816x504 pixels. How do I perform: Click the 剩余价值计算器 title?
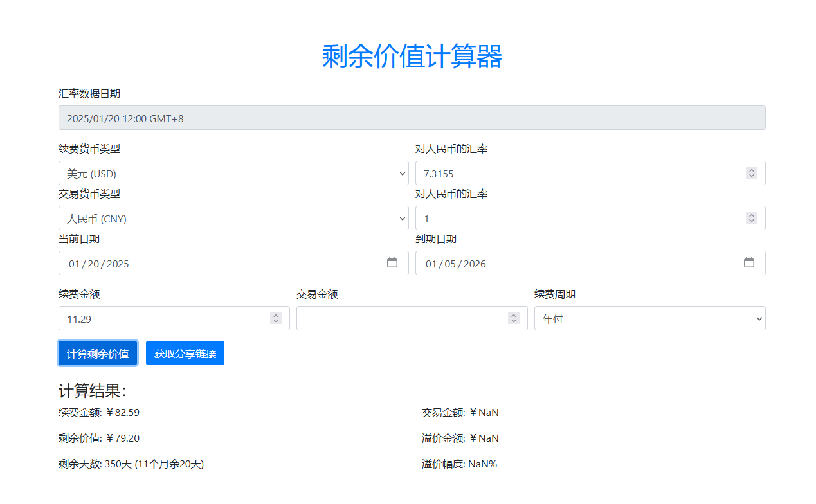pyautogui.click(x=412, y=57)
